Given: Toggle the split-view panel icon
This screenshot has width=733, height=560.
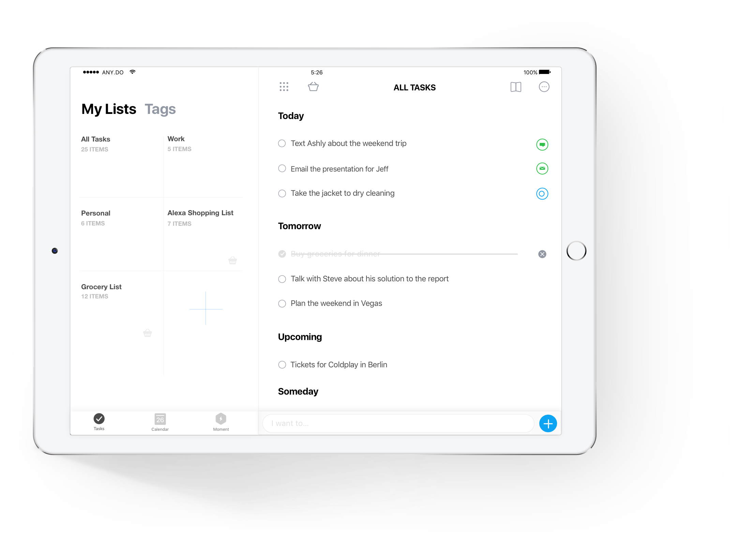Looking at the screenshot, I should click(515, 87).
